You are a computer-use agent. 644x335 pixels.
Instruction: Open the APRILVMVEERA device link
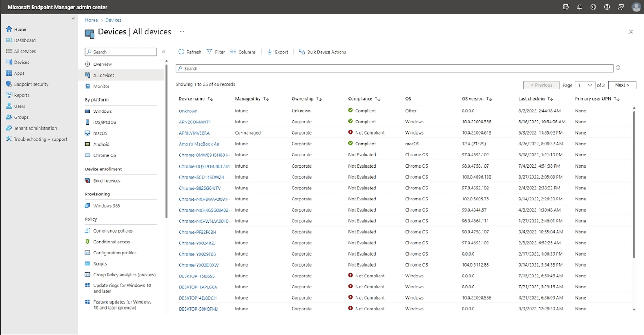coord(194,133)
